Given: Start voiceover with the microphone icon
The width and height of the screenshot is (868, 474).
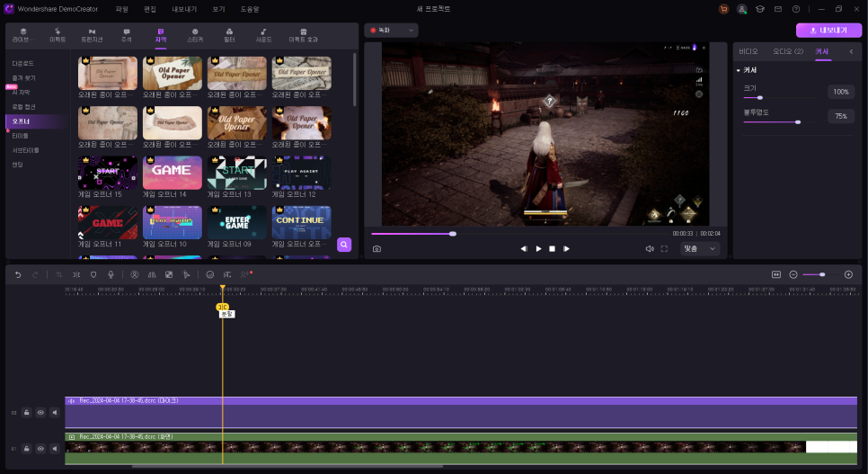Looking at the screenshot, I should (111, 274).
